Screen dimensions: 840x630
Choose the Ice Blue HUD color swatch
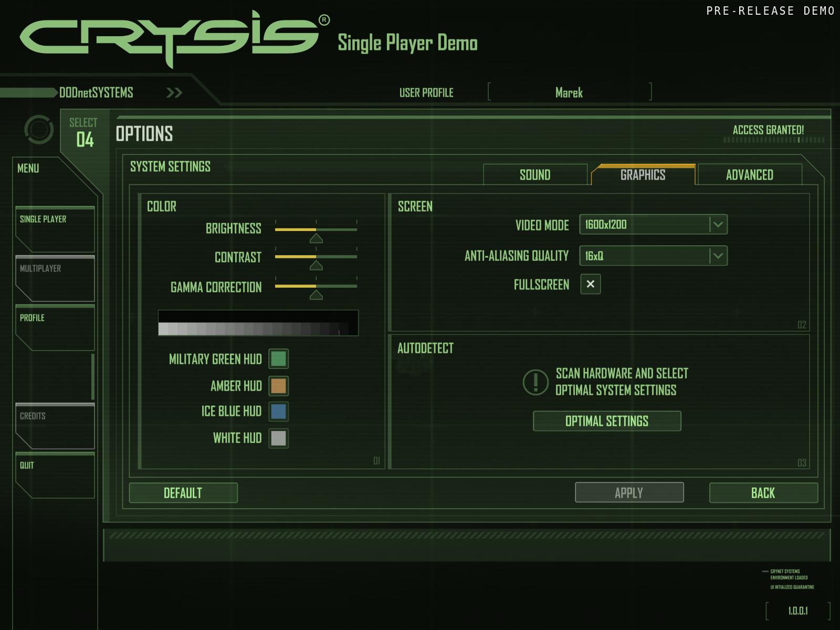(278, 412)
